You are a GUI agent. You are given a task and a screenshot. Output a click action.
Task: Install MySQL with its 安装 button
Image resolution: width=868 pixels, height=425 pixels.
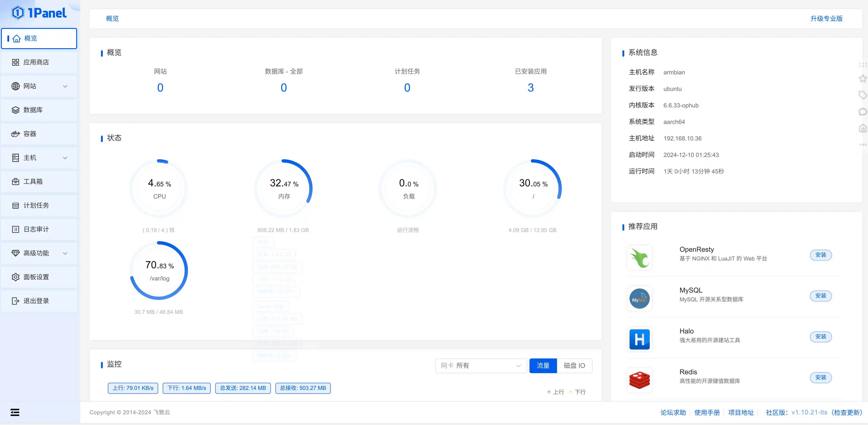pyautogui.click(x=820, y=296)
